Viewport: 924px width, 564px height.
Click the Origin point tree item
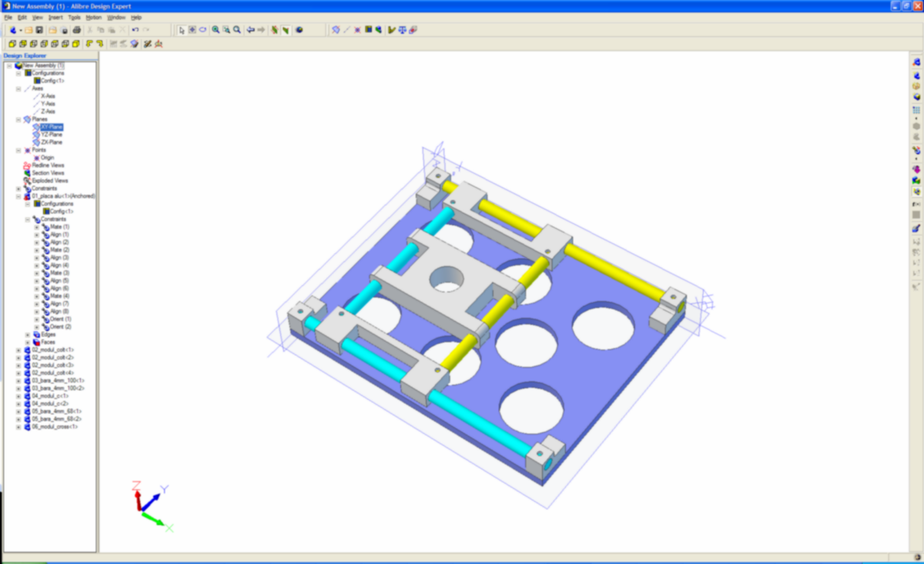(x=47, y=158)
